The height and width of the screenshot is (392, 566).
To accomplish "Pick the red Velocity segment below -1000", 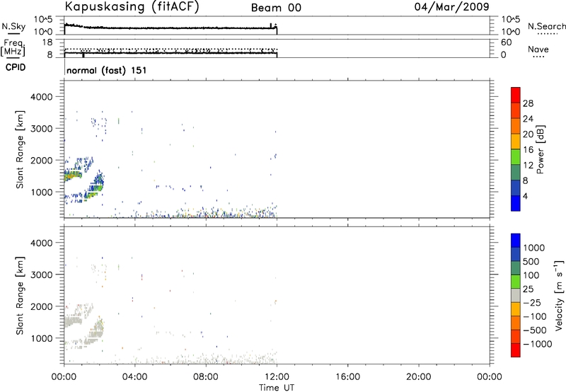I will (516, 350).
